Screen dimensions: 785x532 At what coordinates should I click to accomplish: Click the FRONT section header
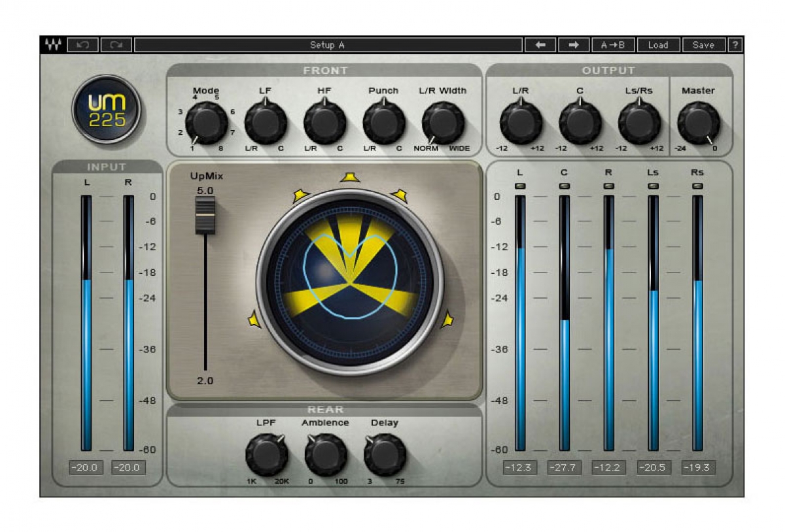click(x=325, y=70)
